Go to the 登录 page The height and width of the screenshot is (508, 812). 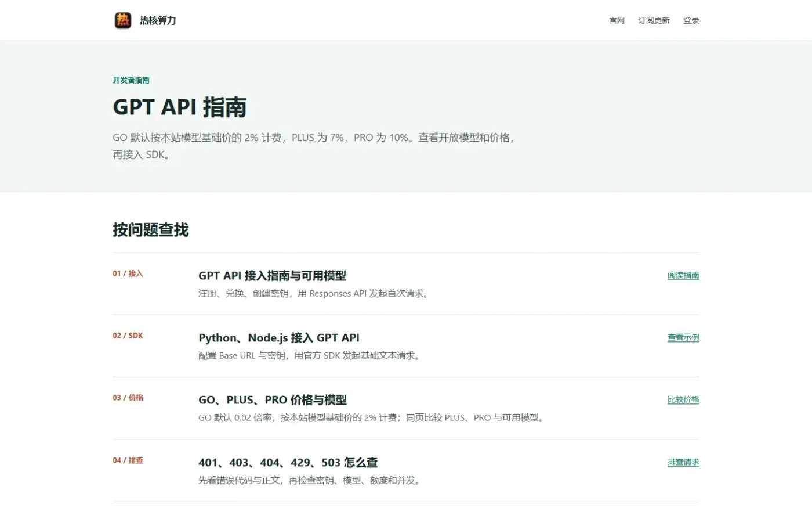point(691,20)
